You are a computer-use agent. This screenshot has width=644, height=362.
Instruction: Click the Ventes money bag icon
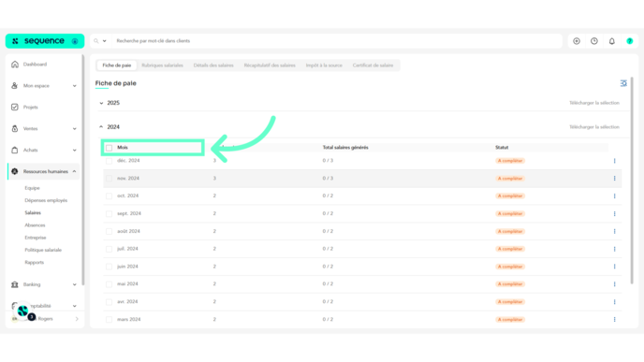tap(15, 128)
